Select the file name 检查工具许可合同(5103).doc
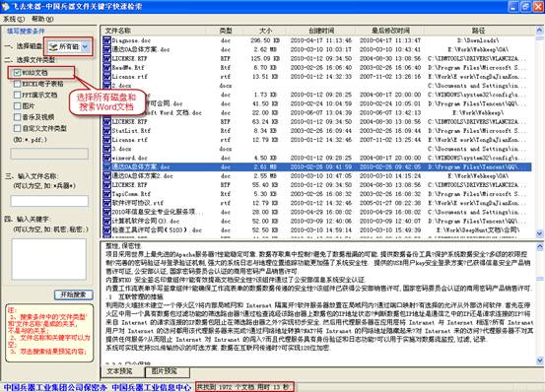This screenshot has width=545, height=392. 157,230
